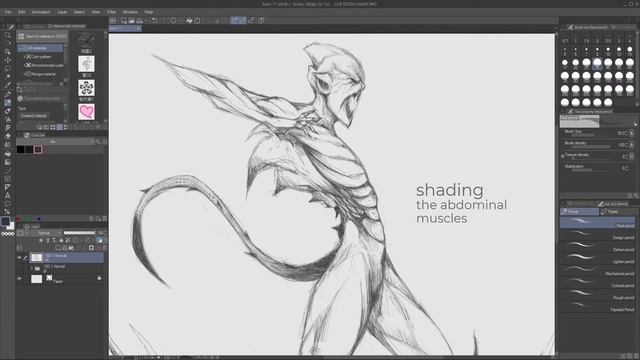The height and width of the screenshot is (360, 640).
Task: Expand the Monochromatic pattern folder
Action: 24,65
